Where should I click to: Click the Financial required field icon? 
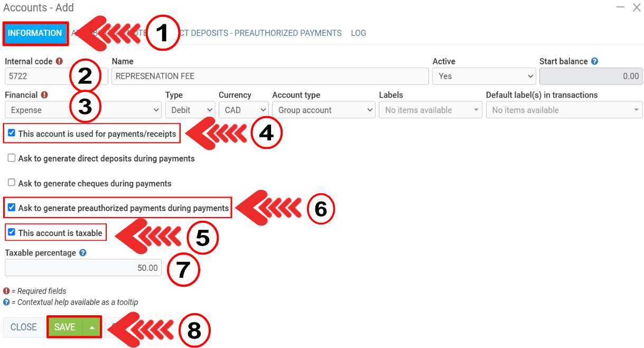point(44,95)
